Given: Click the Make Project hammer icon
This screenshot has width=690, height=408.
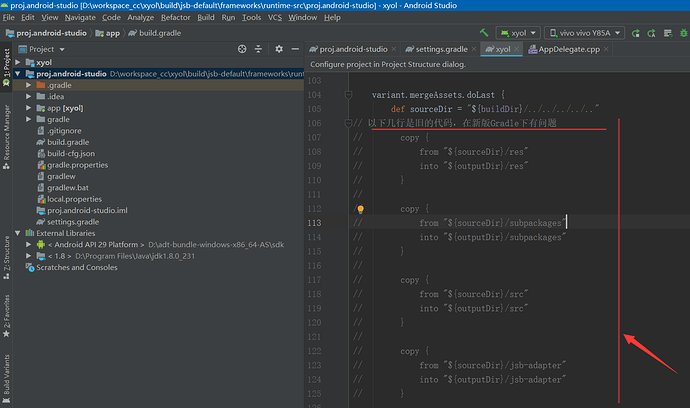Looking at the screenshot, I should 485,33.
